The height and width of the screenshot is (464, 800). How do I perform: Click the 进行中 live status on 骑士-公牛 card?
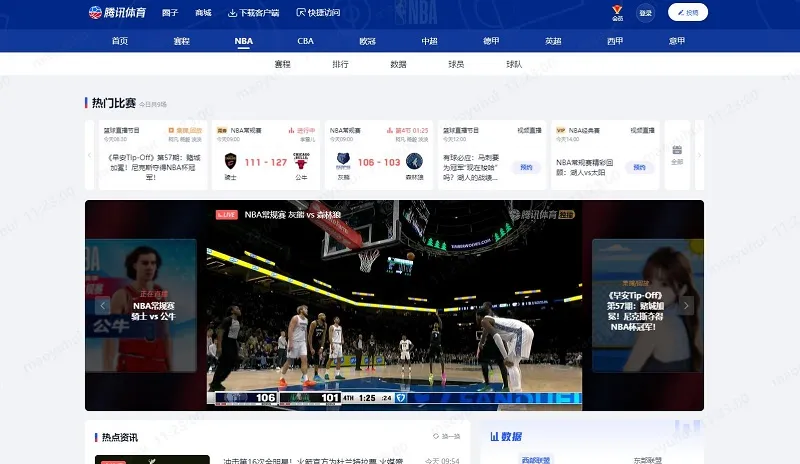click(x=302, y=131)
